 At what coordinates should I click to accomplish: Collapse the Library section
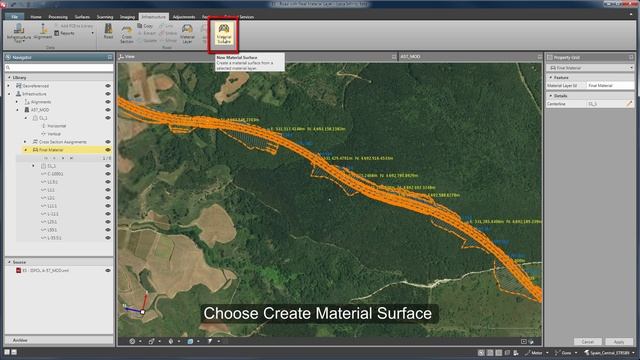click(x=9, y=77)
